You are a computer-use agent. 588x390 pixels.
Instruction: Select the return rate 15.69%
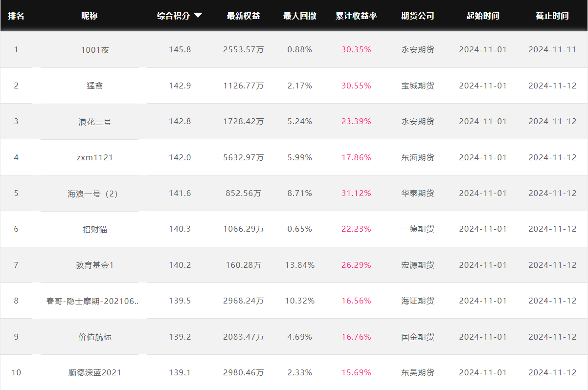(356, 372)
